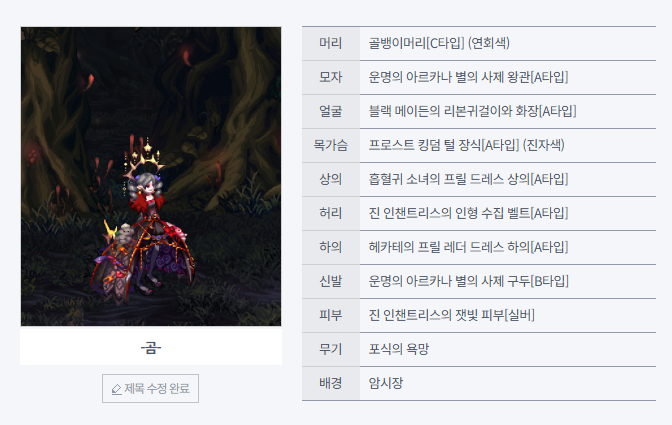Click 운명의 아르카나 별의 사제 구두[B타입] item
Image resolution: width=672 pixels, height=425 pixels.
pyautogui.click(x=468, y=281)
